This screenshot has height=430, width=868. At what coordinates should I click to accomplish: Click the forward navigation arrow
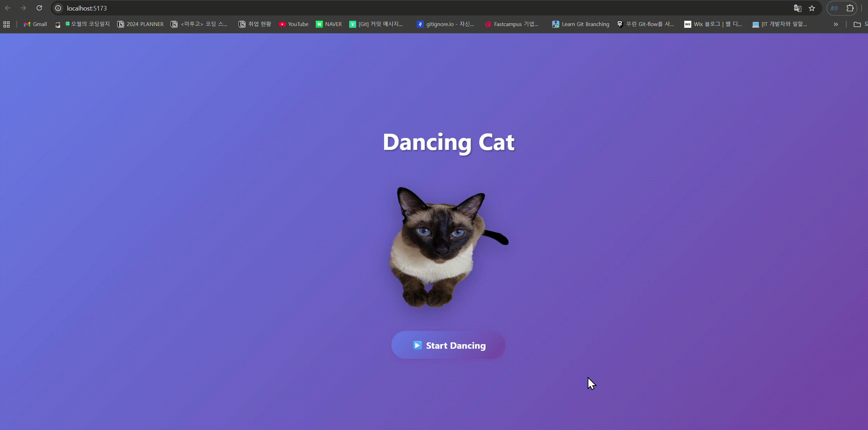point(23,8)
